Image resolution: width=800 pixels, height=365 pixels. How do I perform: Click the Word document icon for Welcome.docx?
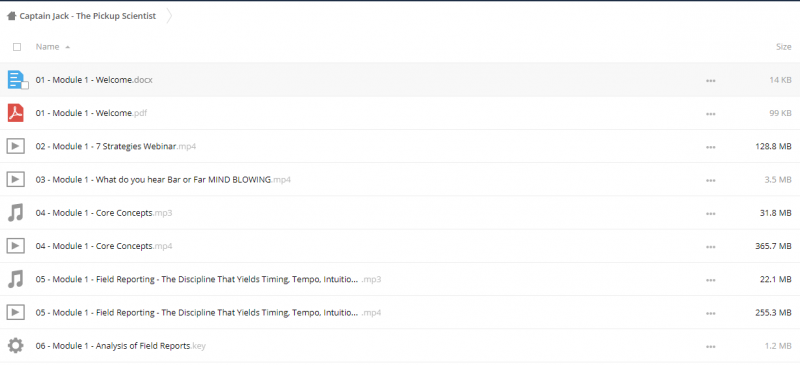(x=16, y=80)
